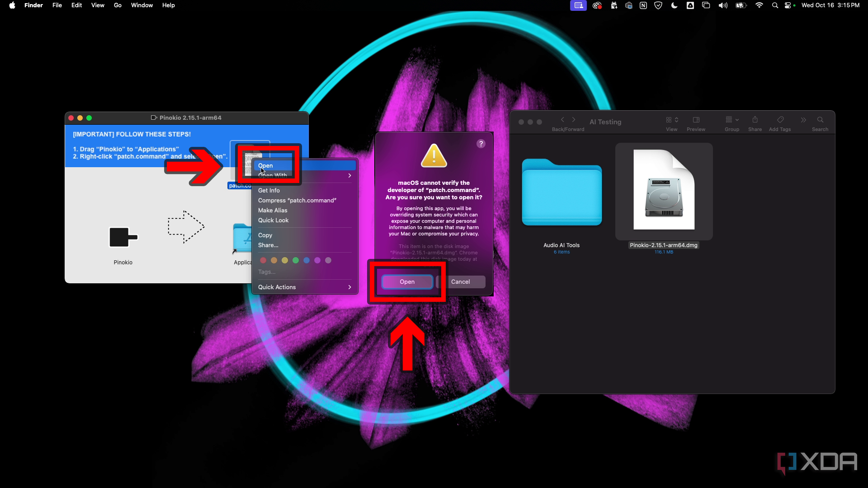Click the "Audio AI Tools" folder name
This screenshot has height=488, width=868.
(561, 245)
